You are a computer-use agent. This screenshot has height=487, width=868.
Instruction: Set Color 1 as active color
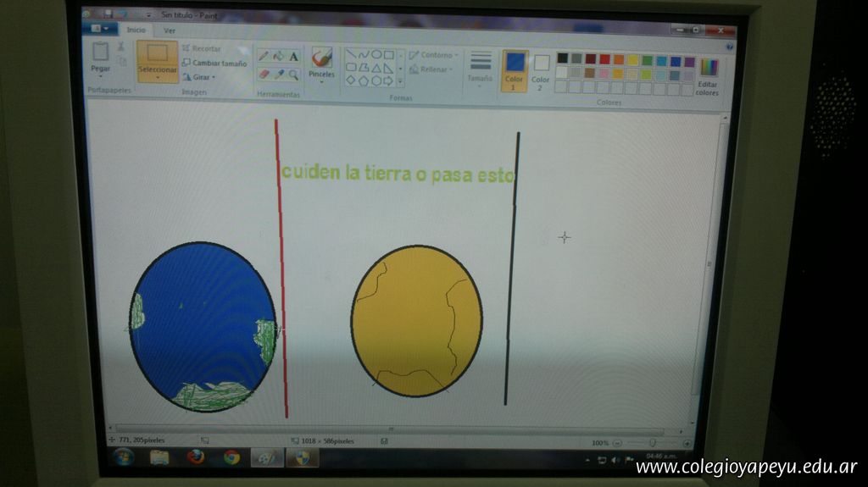click(515, 70)
